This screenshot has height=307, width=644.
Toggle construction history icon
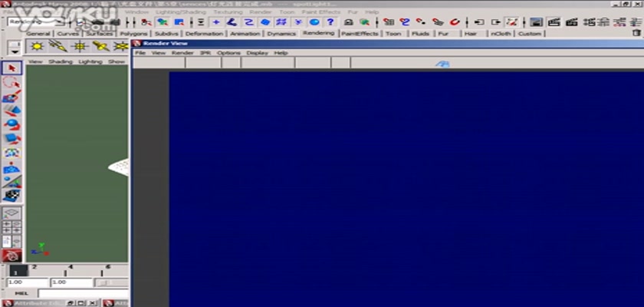point(511,21)
